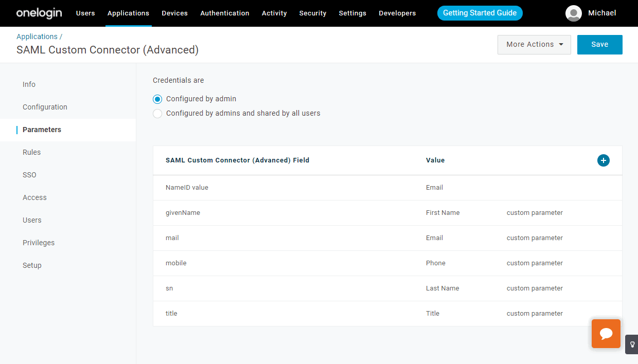Open Michael's profile avatar menu

(x=573, y=13)
